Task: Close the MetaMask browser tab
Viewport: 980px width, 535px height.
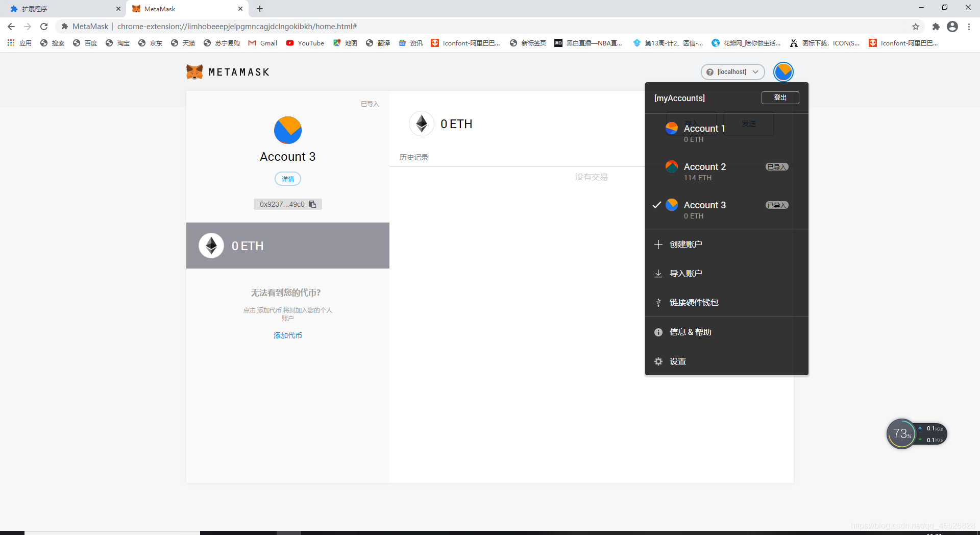Action: [x=240, y=9]
